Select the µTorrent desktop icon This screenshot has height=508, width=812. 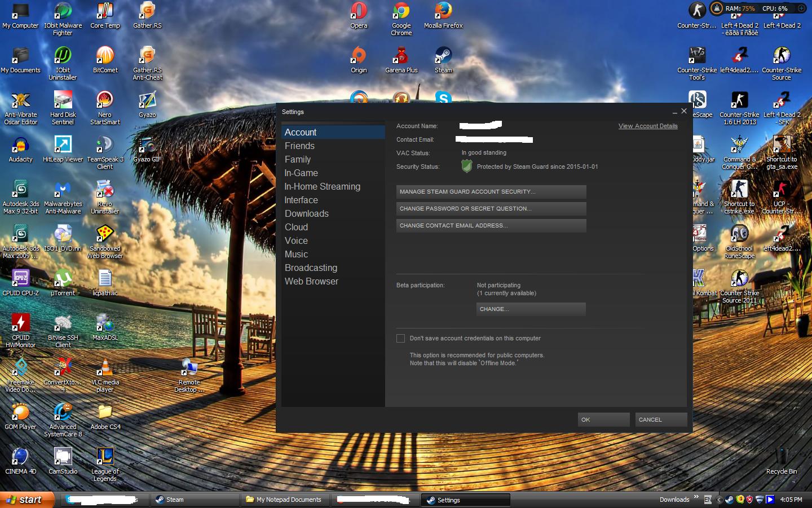click(63, 283)
